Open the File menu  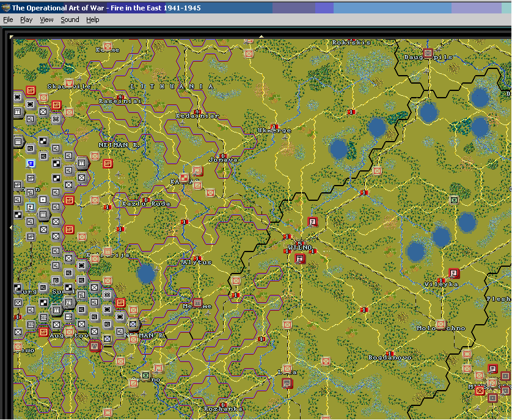8,20
